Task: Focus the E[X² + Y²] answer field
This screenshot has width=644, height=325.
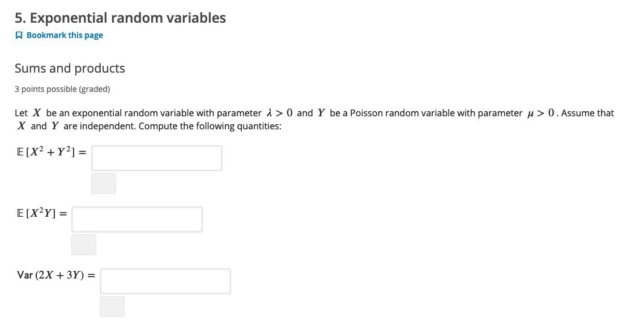Action: tap(157, 158)
